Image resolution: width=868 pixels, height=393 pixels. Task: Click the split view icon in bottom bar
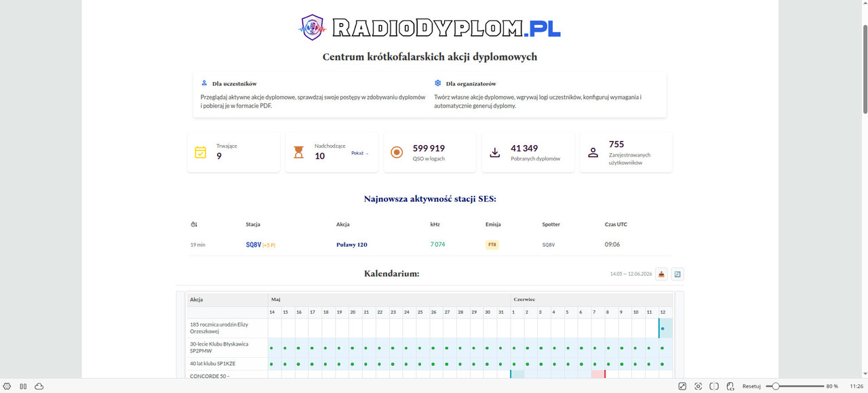point(714,386)
